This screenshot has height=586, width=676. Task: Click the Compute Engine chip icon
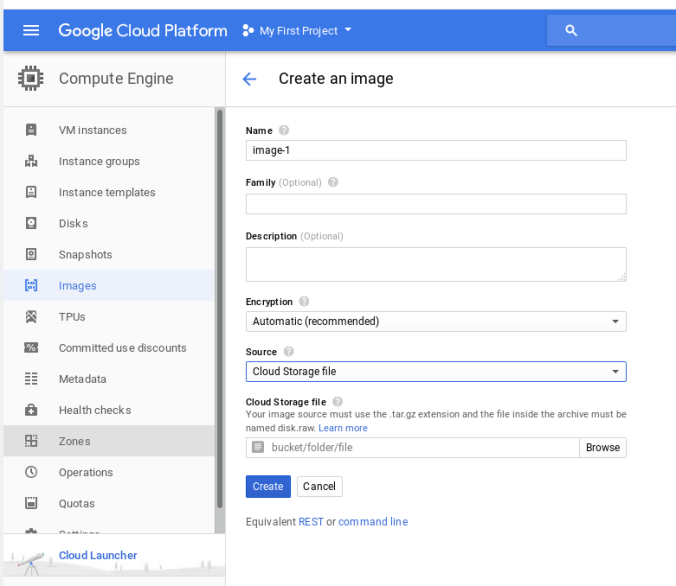(x=31, y=79)
